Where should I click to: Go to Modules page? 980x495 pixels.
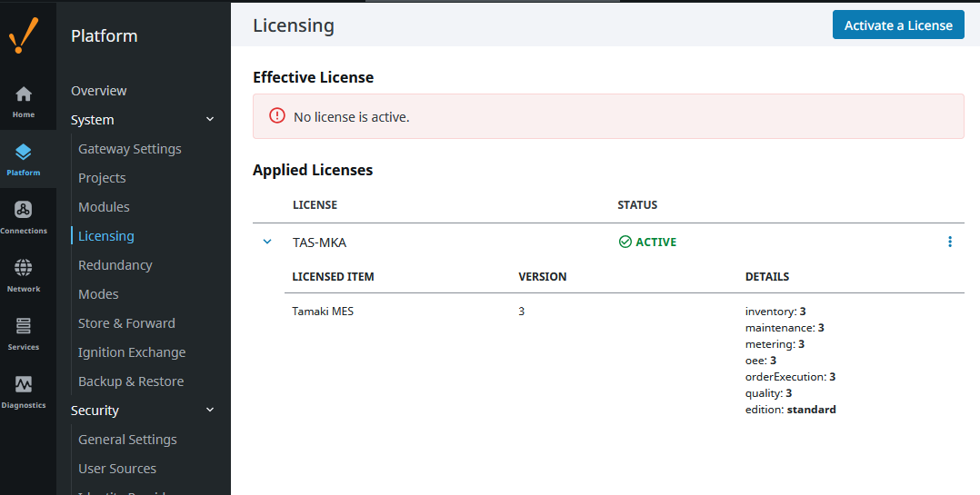pos(104,206)
